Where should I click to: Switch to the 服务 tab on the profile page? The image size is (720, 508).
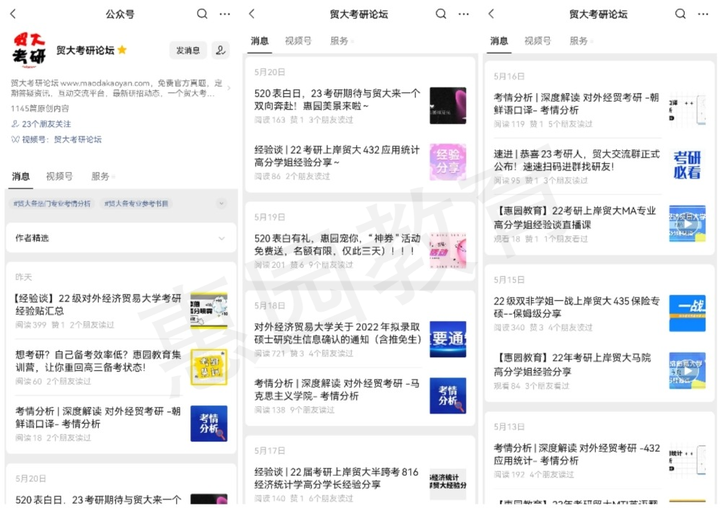pos(100,176)
